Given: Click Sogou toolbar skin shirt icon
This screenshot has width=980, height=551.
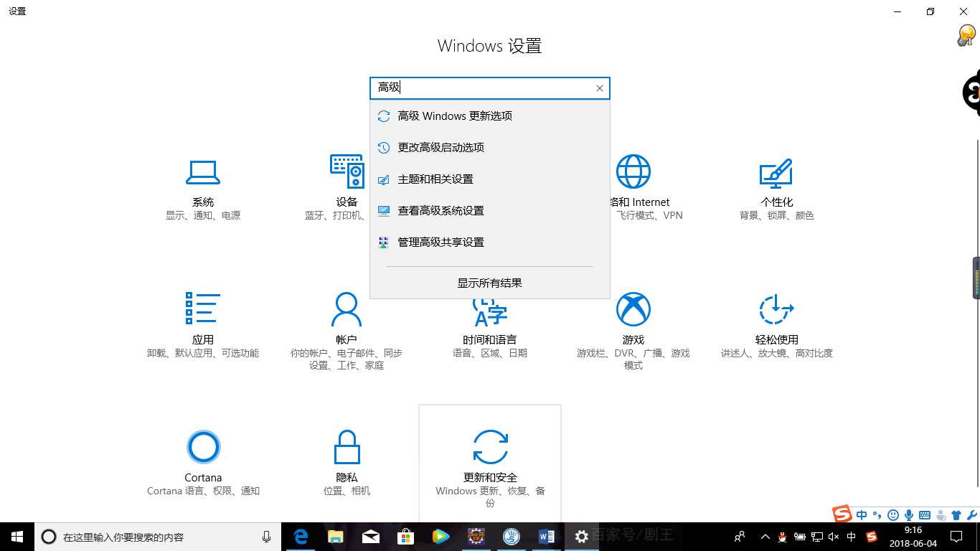Looking at the screenshot, I should pyautogui.click(x=956, y=515).
